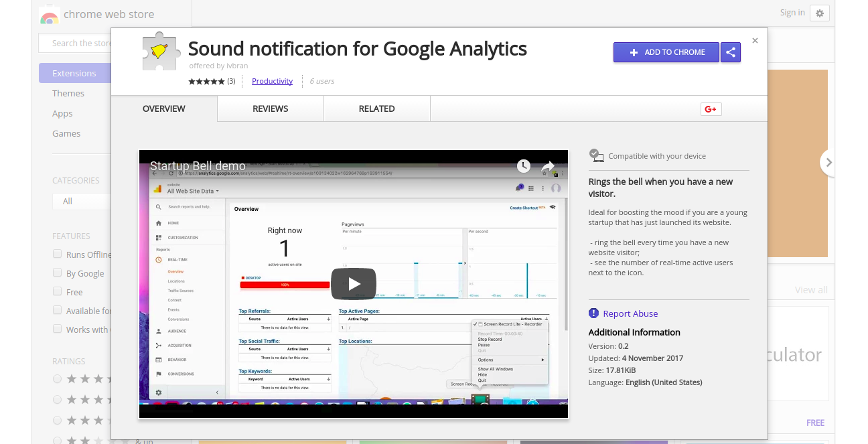This screenshot has height=444, width=868.
Task: Click the next carousel arrow
Action: [x=828, y=163]
